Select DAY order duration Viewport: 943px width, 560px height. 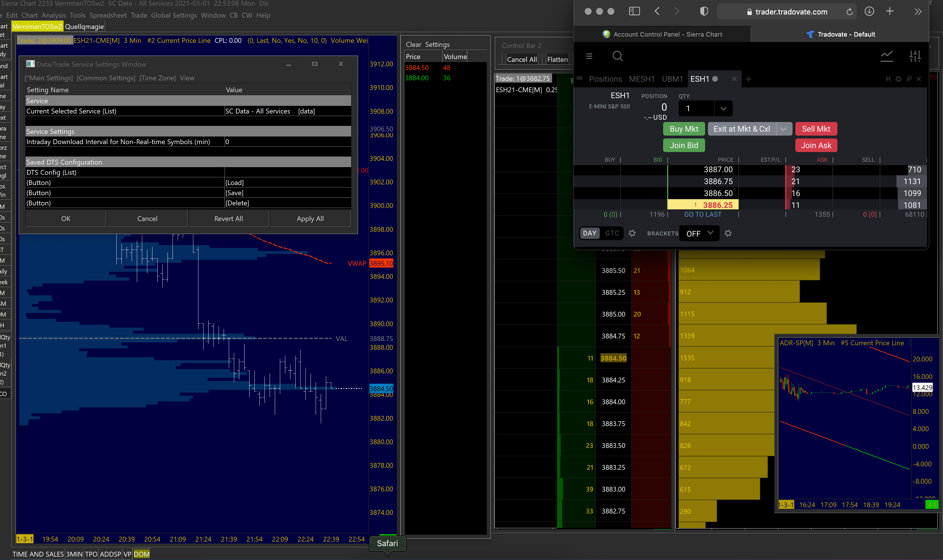(589, 233)
